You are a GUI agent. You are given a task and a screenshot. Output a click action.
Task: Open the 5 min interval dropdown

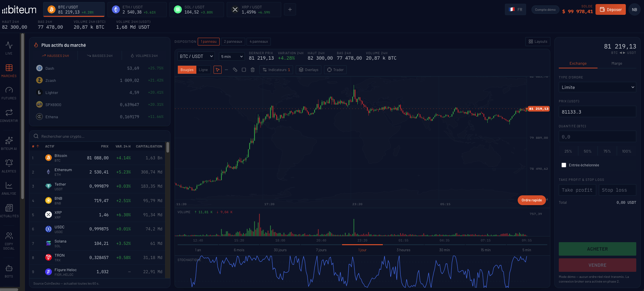232,56
